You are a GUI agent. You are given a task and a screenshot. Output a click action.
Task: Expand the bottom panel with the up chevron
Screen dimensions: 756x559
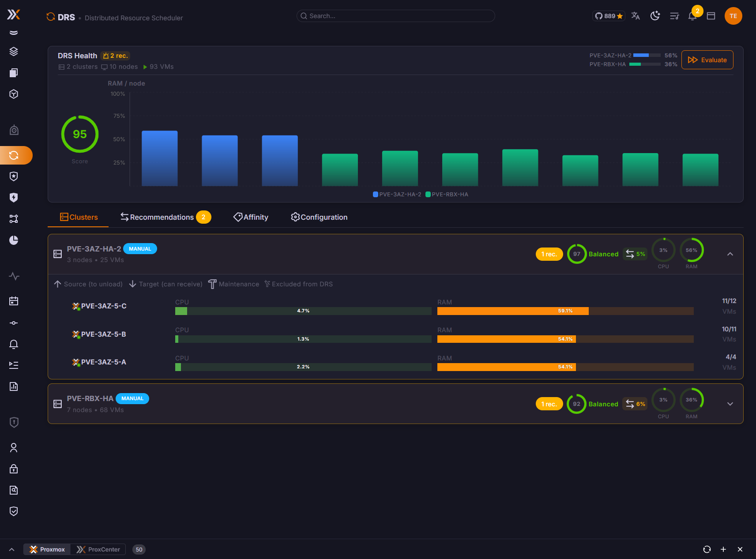12,549
